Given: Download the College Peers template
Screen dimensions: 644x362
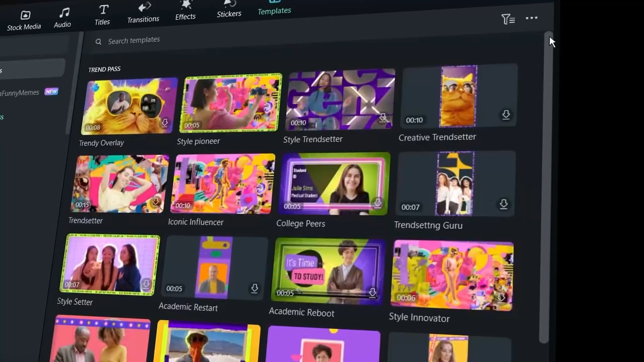Looking at the screenshot, I should tap(378, 203).
